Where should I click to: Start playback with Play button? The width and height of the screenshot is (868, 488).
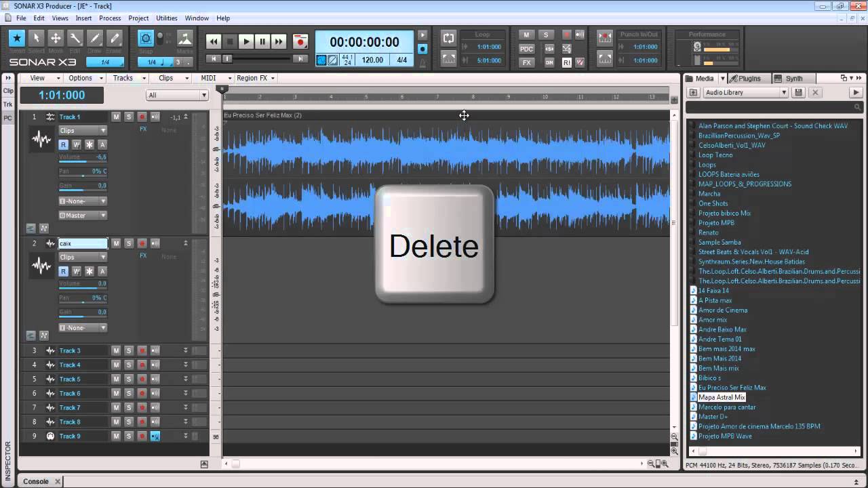[246, 41]
